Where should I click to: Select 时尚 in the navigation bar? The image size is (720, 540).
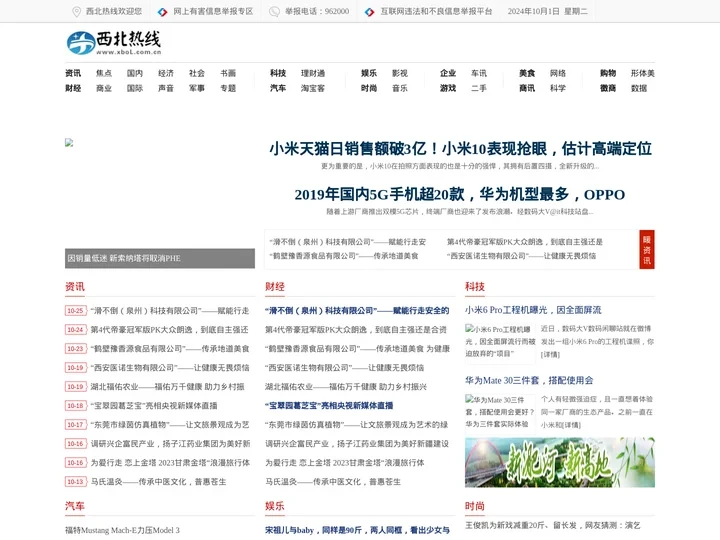[369, 88]
